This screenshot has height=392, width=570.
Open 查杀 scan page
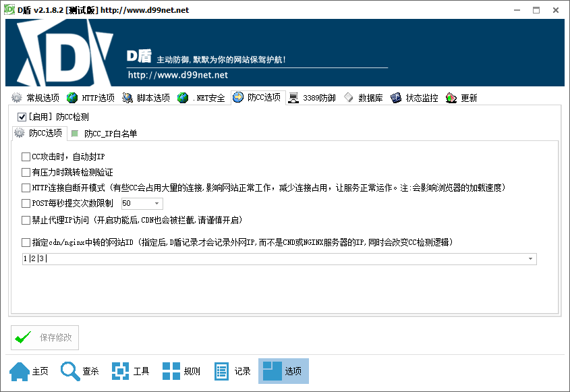point(80,371)
